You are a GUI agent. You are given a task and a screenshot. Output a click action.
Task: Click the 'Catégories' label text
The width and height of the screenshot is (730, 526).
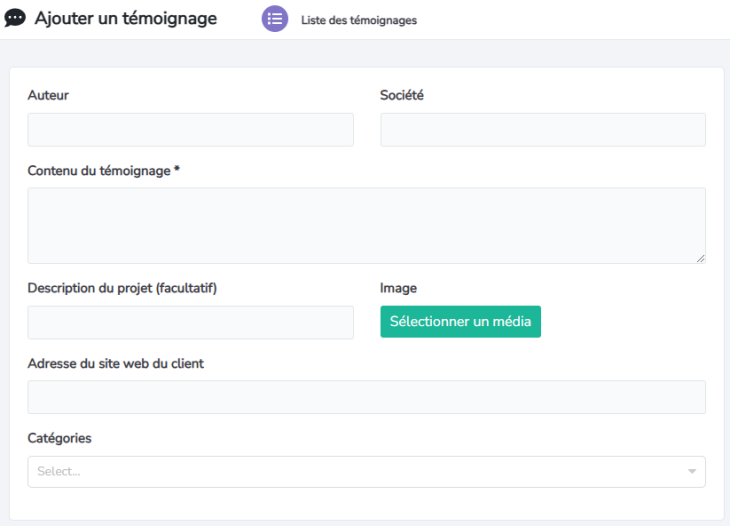[60, 438]
